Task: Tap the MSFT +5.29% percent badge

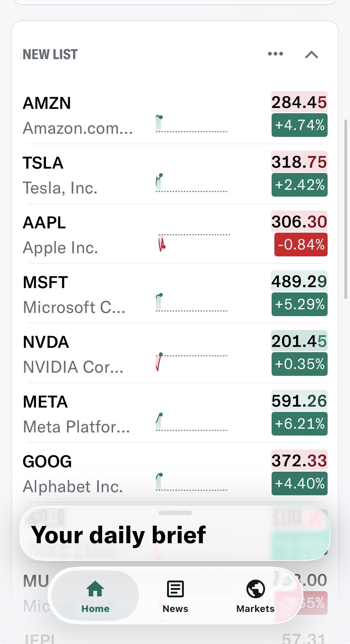Action: tap(299, 304)
